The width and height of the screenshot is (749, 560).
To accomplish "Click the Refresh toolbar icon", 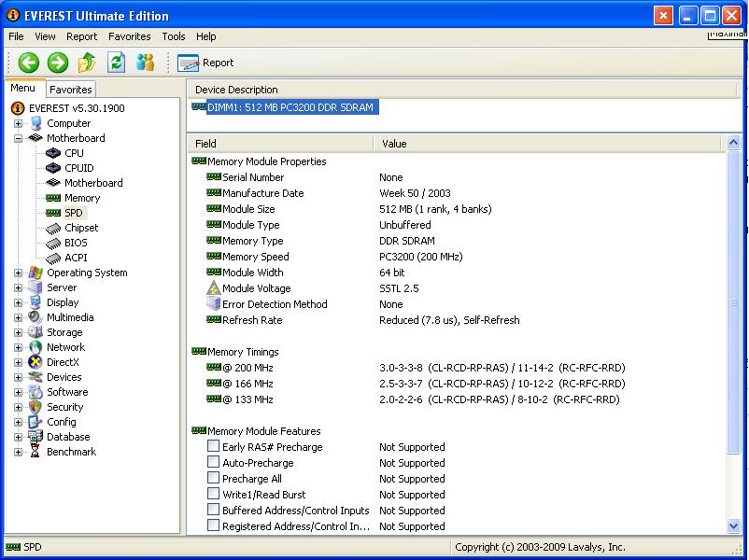I will pyautogui.click(x=116, y=63).
